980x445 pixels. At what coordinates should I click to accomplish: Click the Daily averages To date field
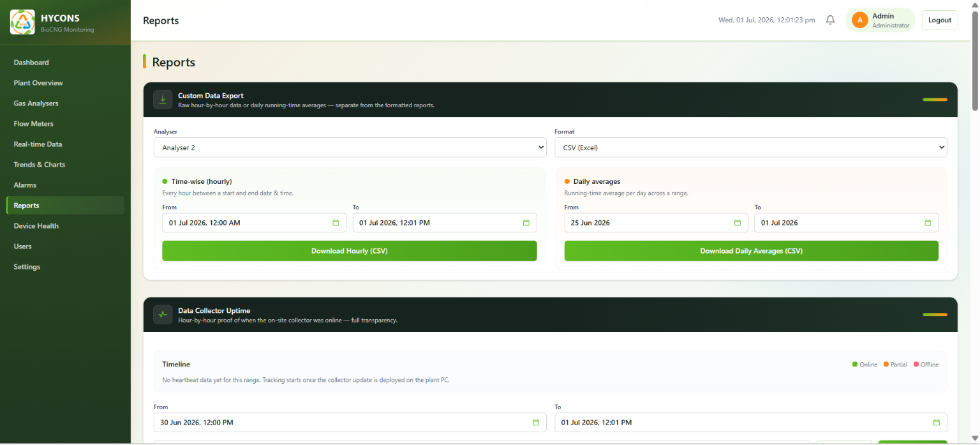[x=846, y=223]
